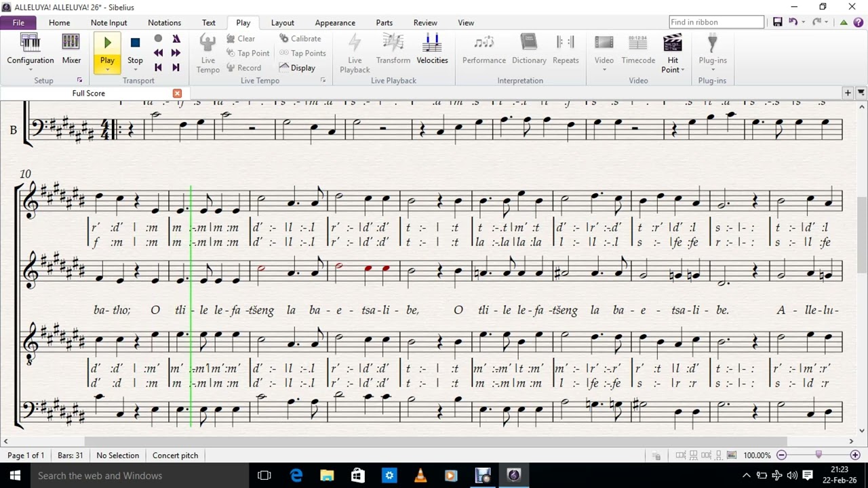Toggle Concert pitch in status bar
Viewport: 868px width, 488px height.
[x=175, y=455]
